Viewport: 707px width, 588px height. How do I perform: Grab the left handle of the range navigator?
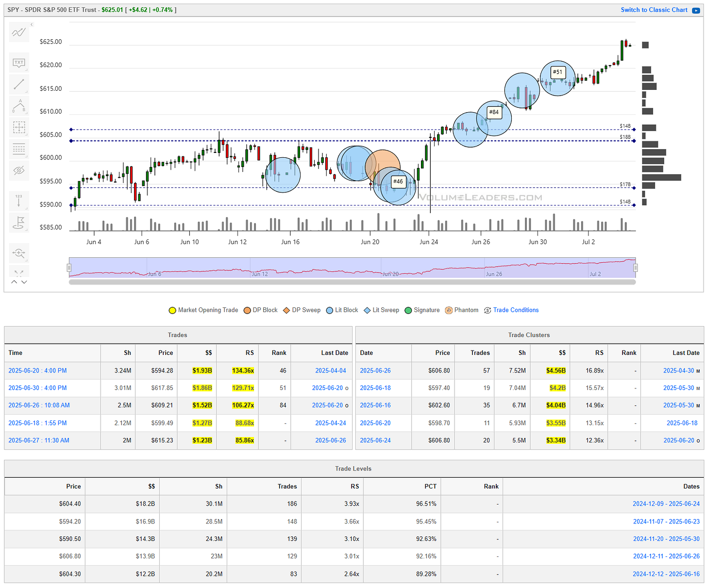(69, 268)
